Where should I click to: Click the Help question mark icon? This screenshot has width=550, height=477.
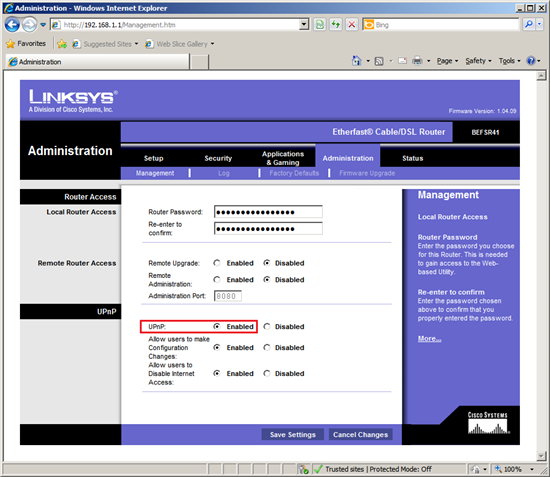531,61
